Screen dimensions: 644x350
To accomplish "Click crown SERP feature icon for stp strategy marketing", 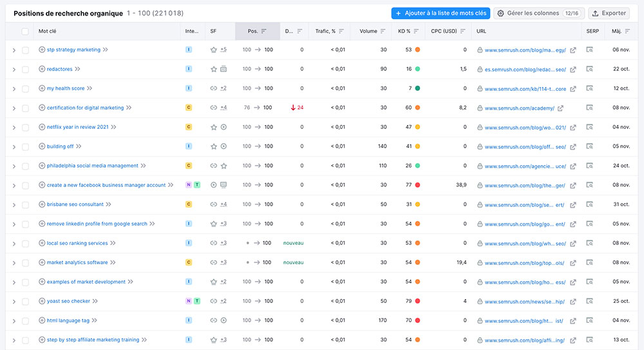I will (214, 50).
